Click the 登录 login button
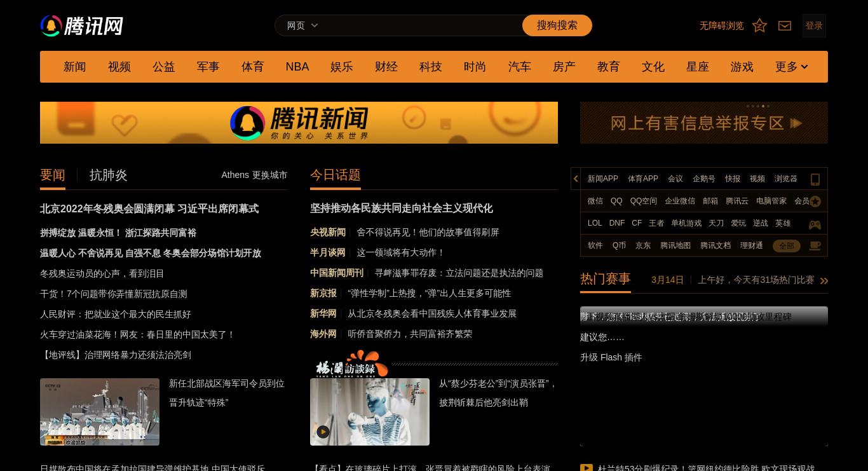868x471 pixels. click(x=814, y=25)
